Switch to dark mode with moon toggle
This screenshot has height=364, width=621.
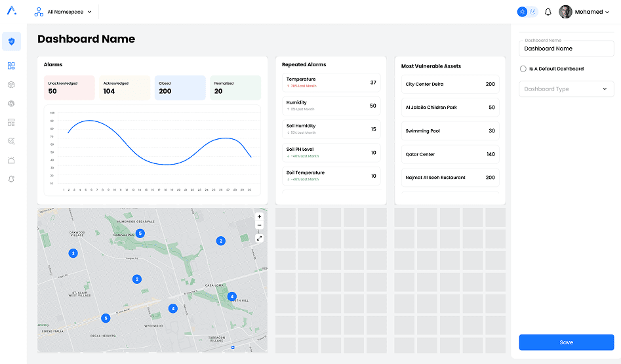point(533,12)
